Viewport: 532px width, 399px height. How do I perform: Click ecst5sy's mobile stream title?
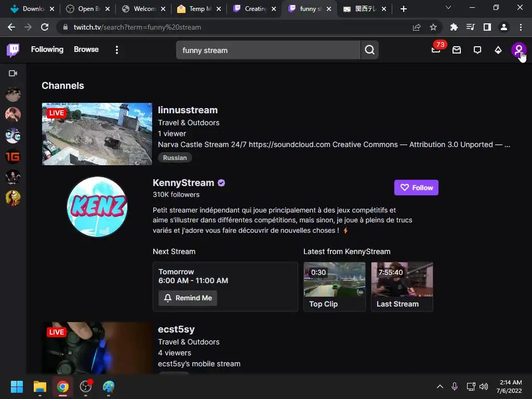point(199,364)
